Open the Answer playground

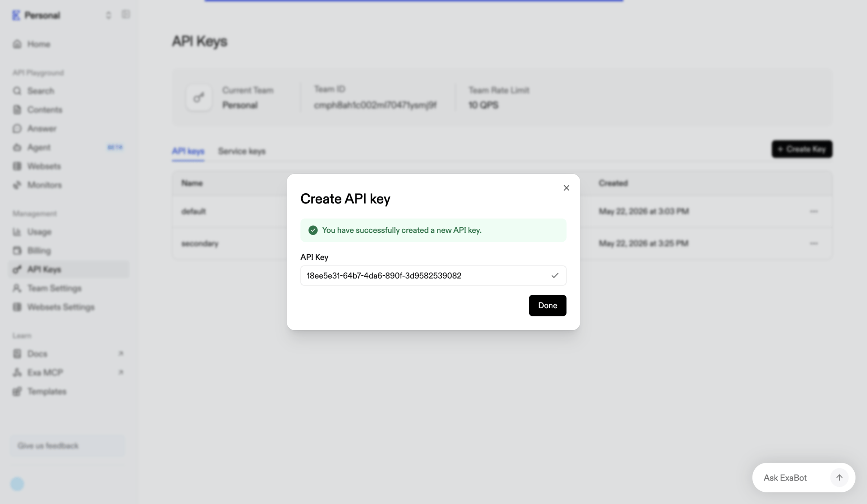[69, 128]
